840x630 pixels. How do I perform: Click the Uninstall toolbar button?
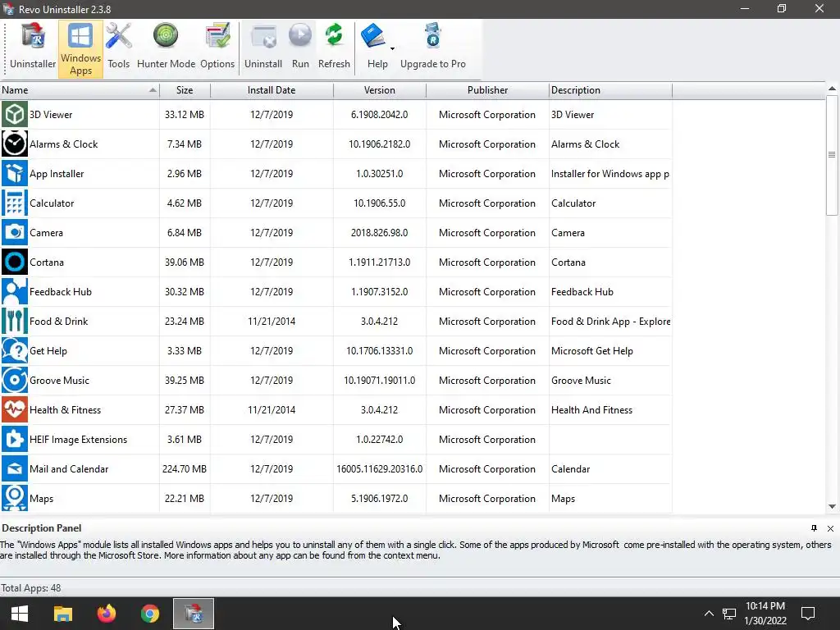263,48
